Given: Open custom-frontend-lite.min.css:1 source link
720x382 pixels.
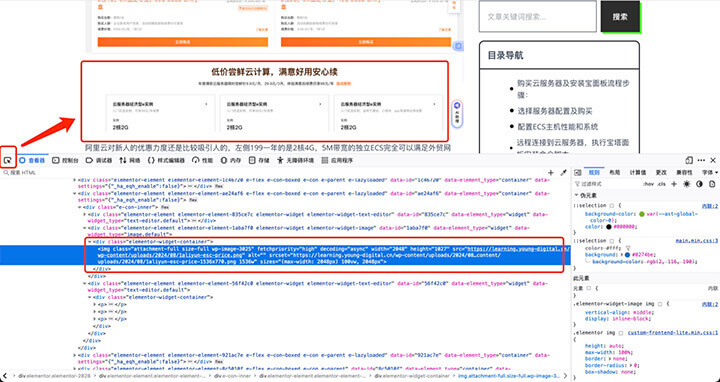Looking at the screenshot, I should click(673, 332).
